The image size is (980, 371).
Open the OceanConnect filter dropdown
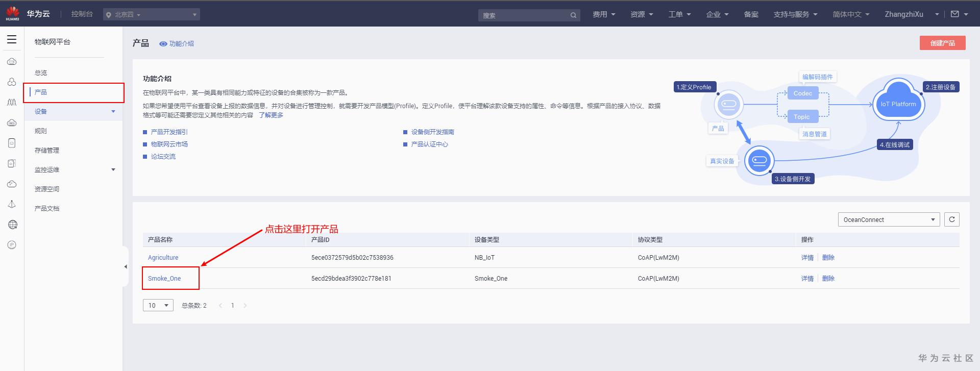pos(889,219)
